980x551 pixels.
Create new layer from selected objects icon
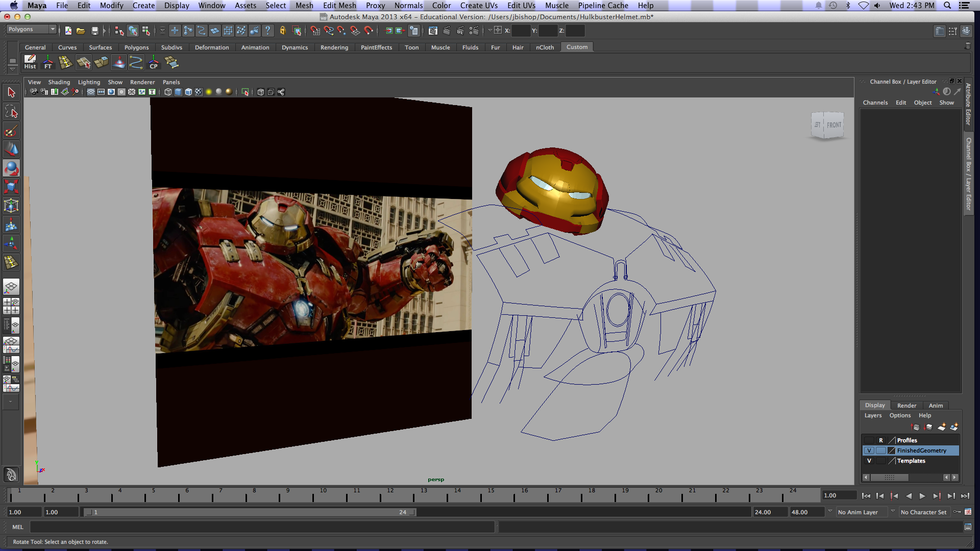click(x=953, y=427)
